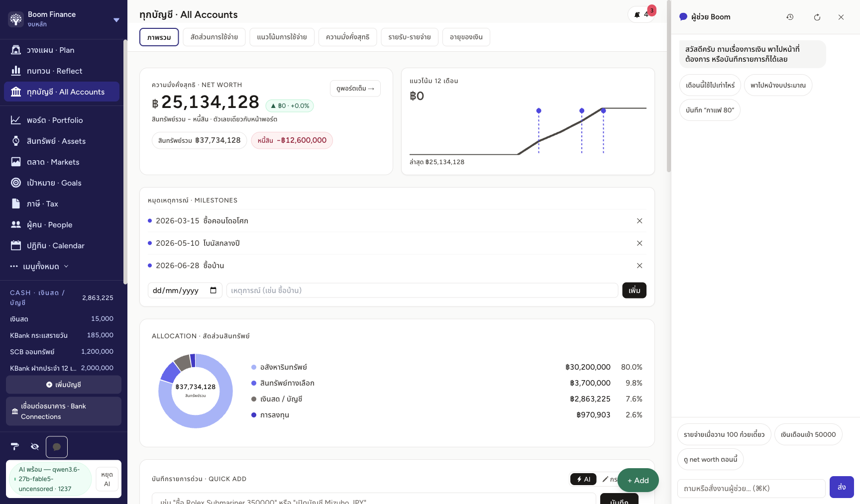The height and width of the screenshot is (504, 860).
Task: Choose suggestion เงินเดือนเข้า 50000
Action: click(x=808, y=434)
